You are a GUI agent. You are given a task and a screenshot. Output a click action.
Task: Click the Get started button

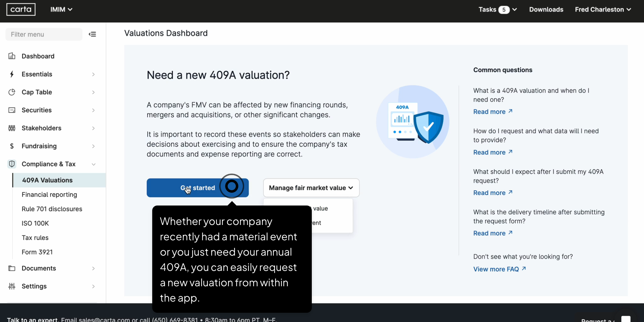point(198,188)
